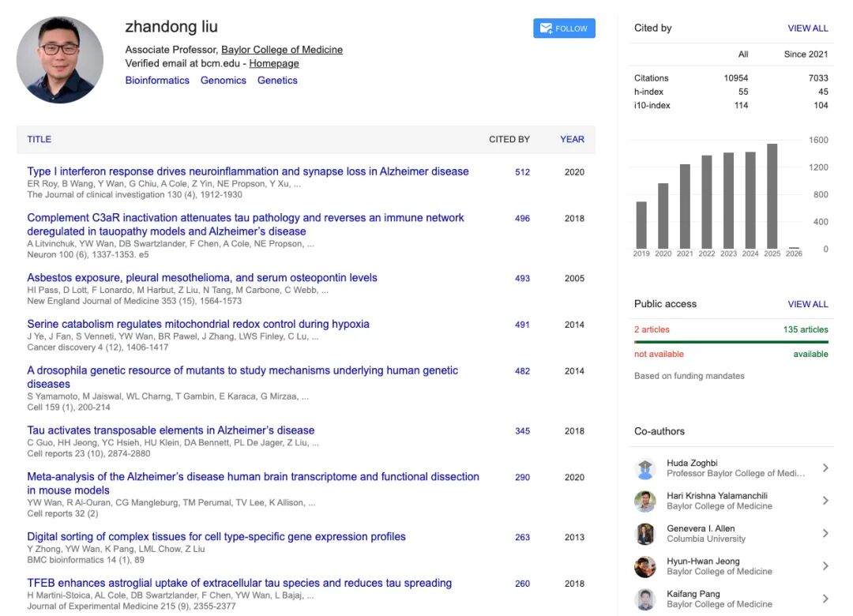The width and height of the screenshot is (853, 616).
Task: View all Cited by statistics
Action: click(807, 28)
